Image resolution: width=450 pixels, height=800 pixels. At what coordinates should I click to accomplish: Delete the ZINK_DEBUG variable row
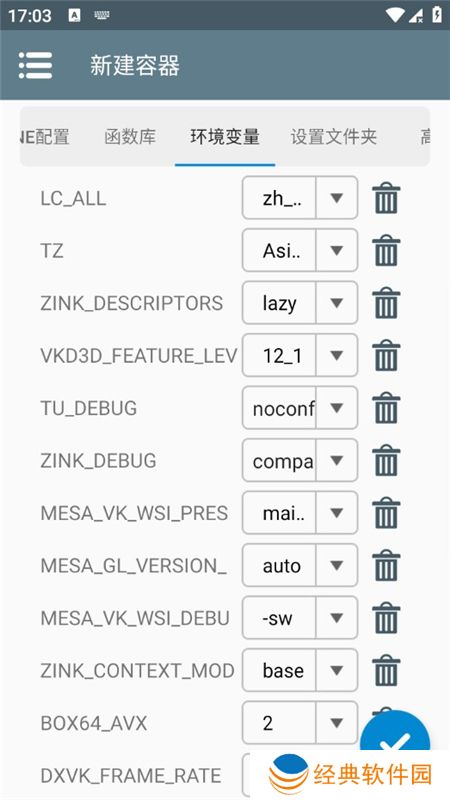386,460
